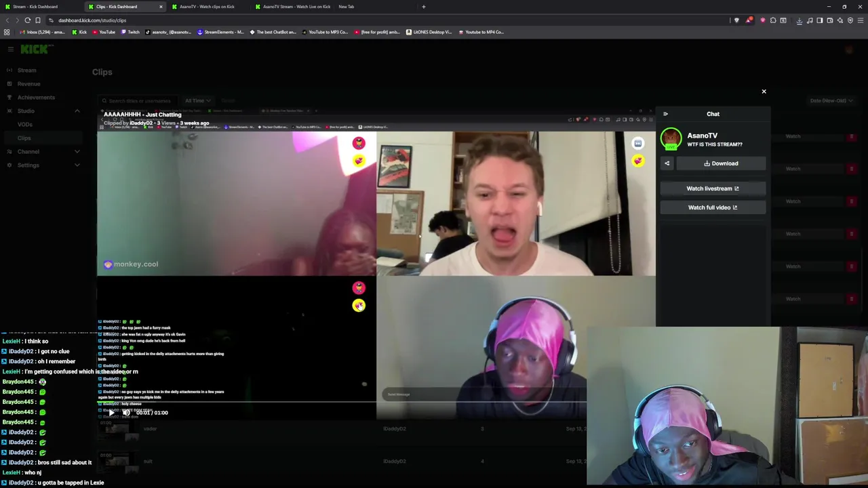Click the Brave Rewards triangle icon
The height and width of the screenshot is (488, 868).
[x=749, y=20]
